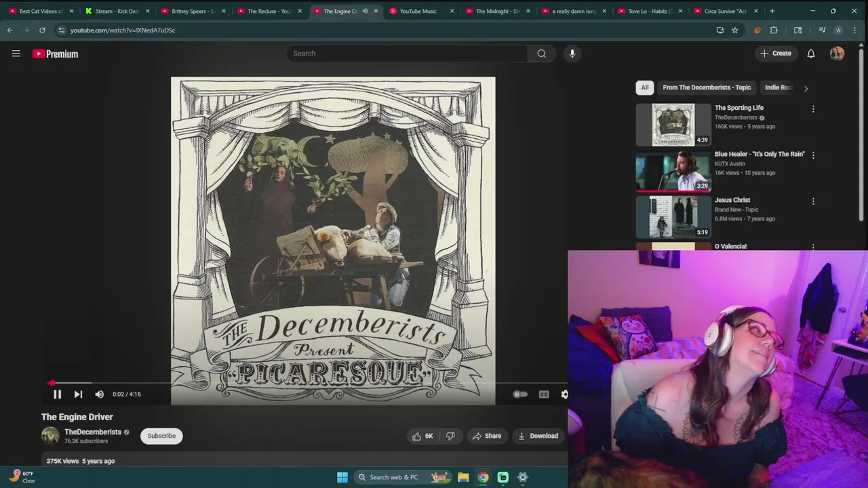Open weather widget showing 60°F

[x=23, y=477]
